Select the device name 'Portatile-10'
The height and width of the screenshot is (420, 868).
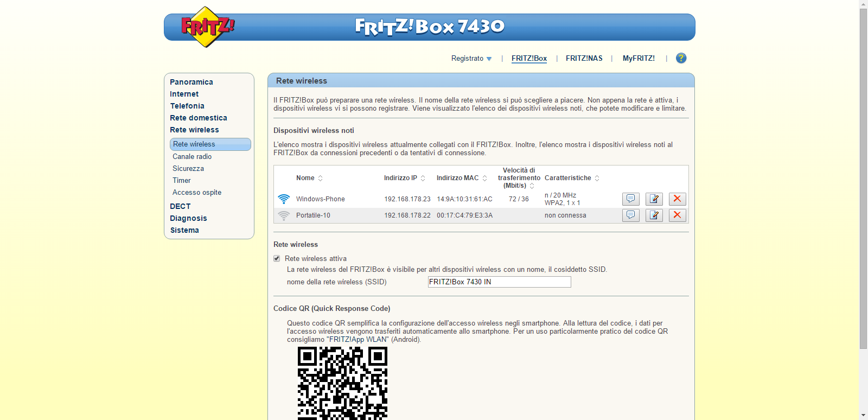coord(313,215)
